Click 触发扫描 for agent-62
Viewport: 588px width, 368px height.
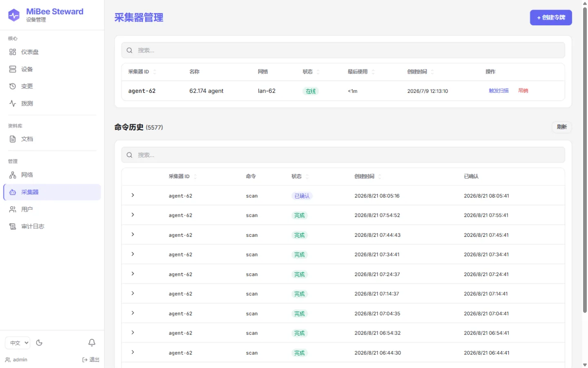click(499, 91)
